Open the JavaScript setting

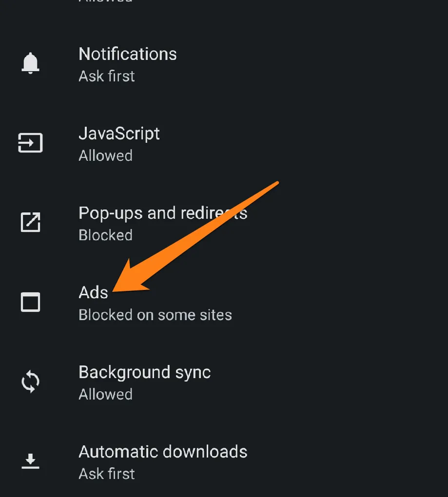click(x=224, y=144)
